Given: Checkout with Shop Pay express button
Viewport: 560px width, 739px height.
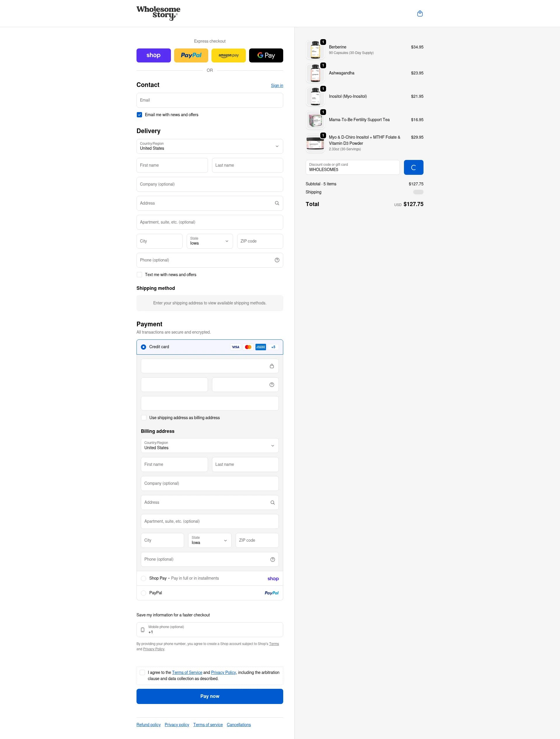Looking at the screenshot, I should 153,55.
